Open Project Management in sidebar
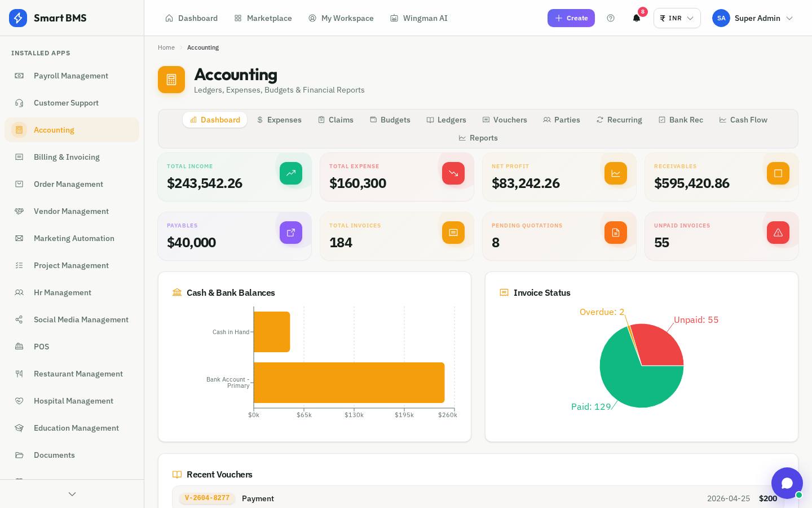812x508 pixels. (x=72, y=265)
